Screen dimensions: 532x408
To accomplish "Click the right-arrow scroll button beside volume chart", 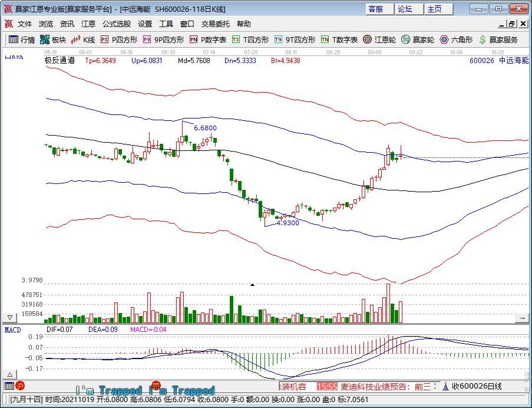I will click(522, 318).
